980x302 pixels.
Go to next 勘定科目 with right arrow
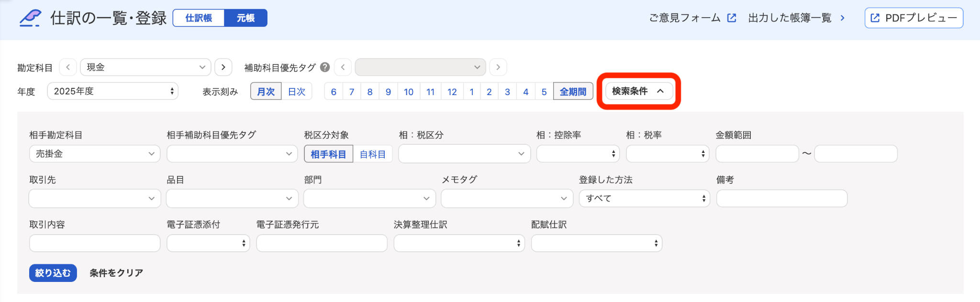click(x=223, y=67)
